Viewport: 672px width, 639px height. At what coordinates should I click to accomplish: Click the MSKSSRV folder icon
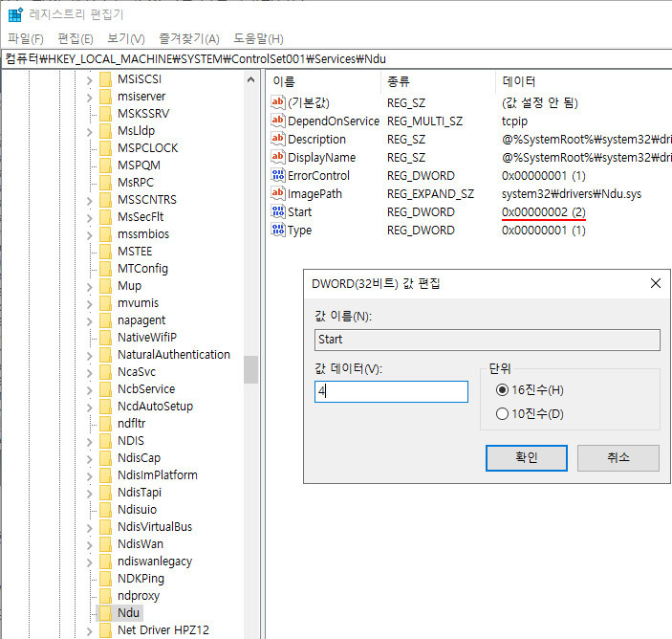[x=105, y=114]
